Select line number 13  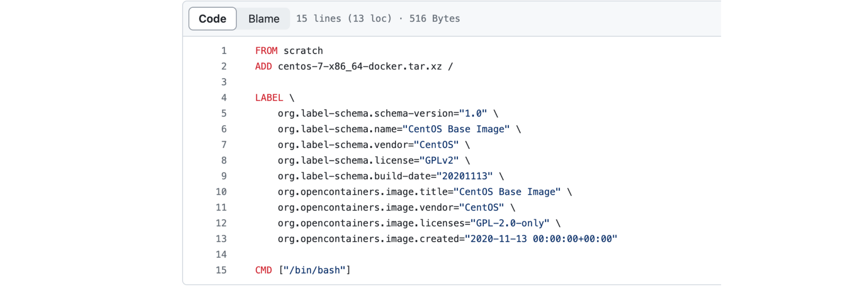pyautogui.click(x=221, y=238)
